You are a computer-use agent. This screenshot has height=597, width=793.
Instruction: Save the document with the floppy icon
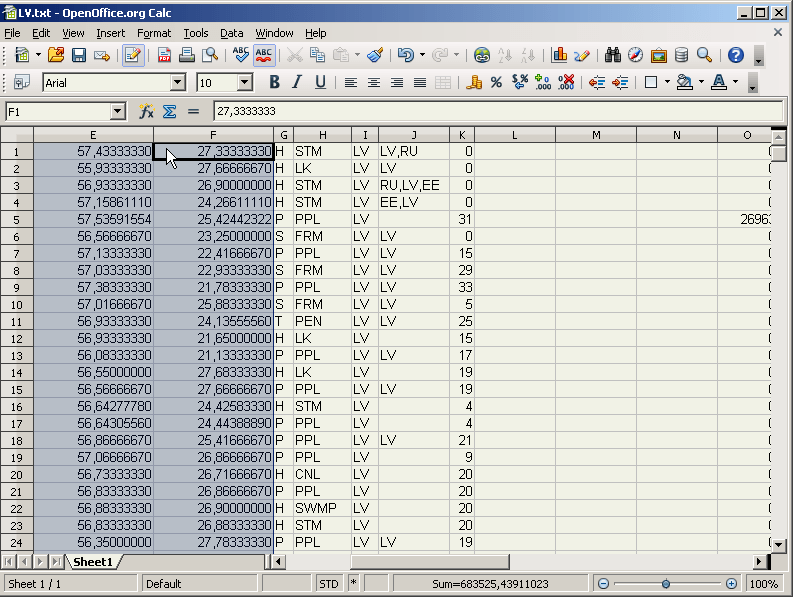click(79, 55)
